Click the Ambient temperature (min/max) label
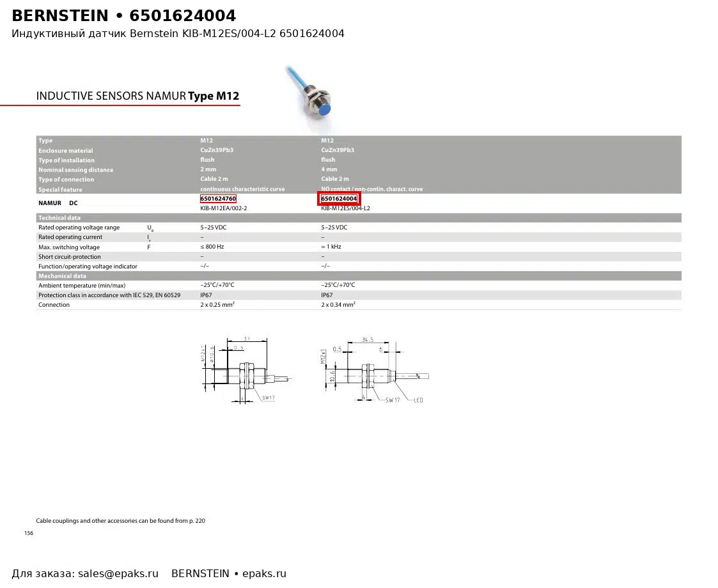The image size is (718, 588). [x=81, y=286]
